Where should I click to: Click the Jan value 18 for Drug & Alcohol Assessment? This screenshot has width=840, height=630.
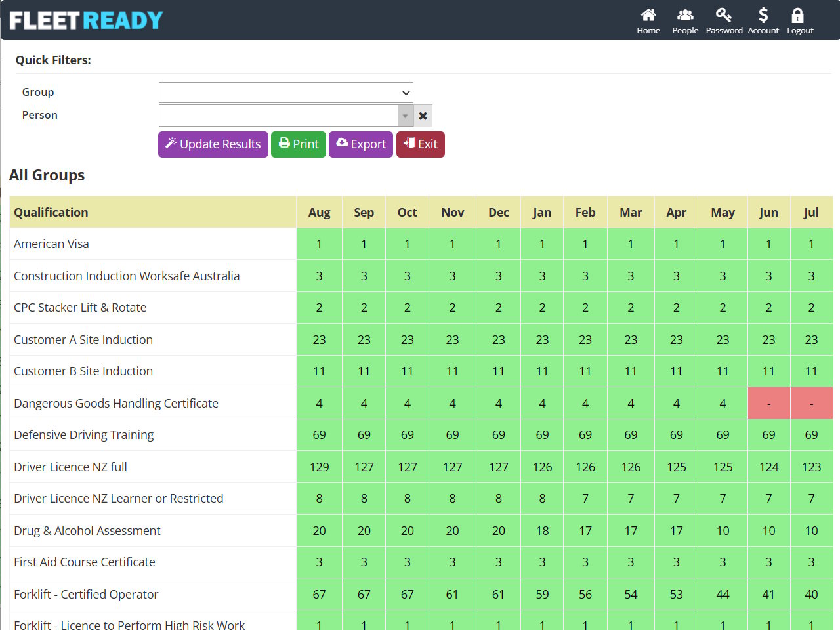[x=542, y=530]
